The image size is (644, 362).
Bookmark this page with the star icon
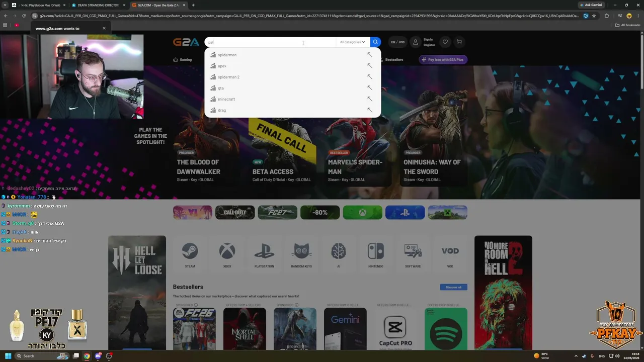(594, 16)
